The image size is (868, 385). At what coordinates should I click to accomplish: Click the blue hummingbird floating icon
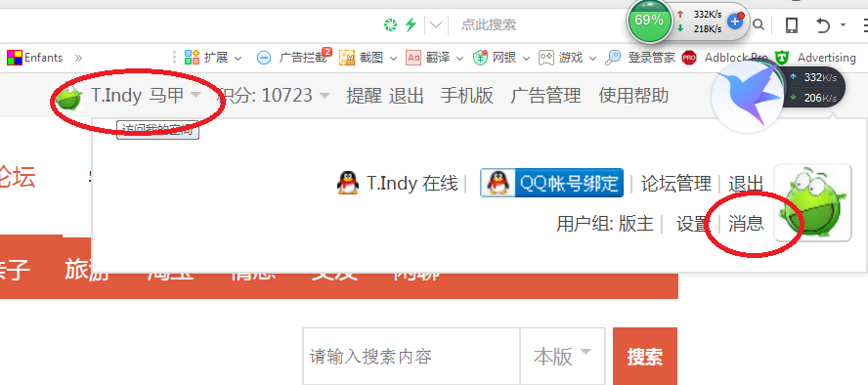(x=747, y=96)
